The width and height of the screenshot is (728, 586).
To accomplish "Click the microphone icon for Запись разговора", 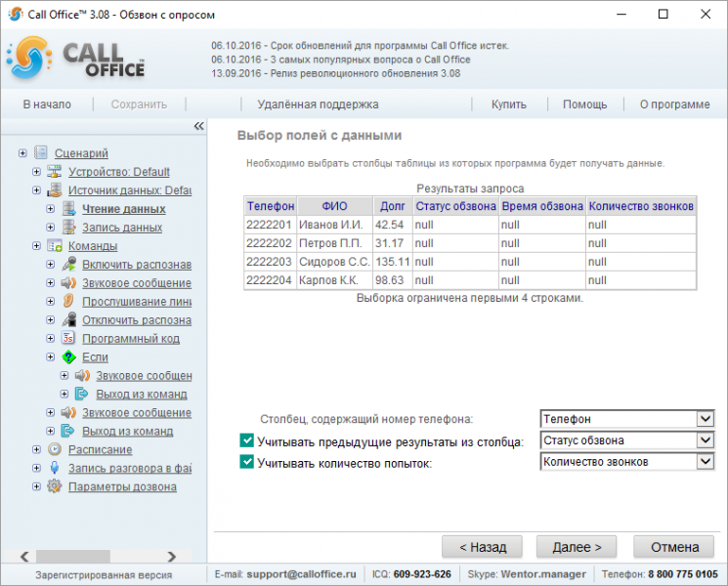I will coord(55,468).
